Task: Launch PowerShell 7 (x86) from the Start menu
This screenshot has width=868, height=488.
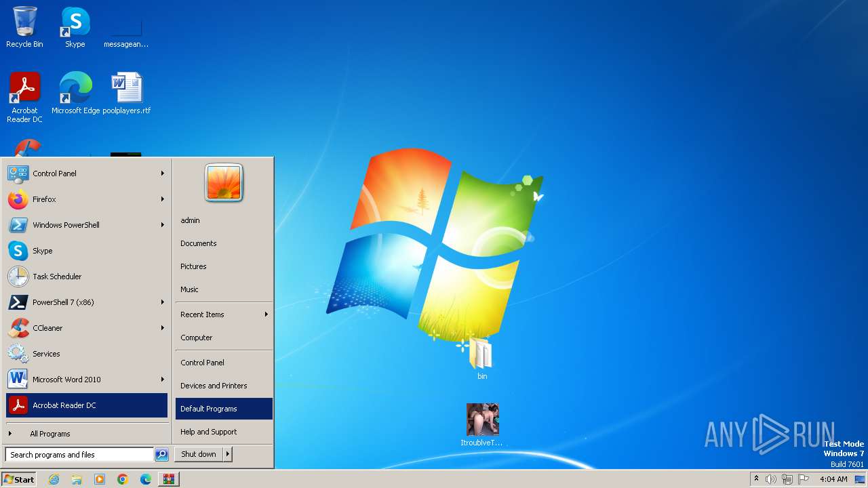Action: tap(87, 302)
